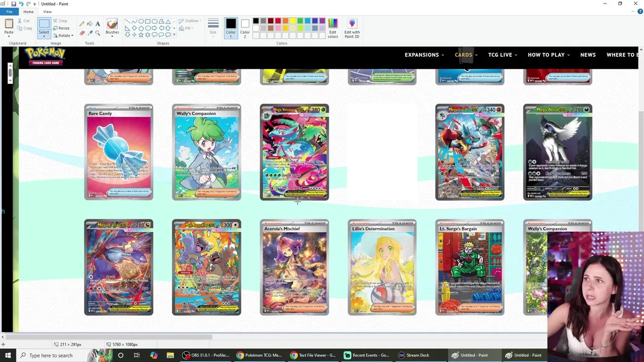This screenshot has height=362, width=644.
Task: Click the Select rectangle tool icon
Action: [x=44, y=24]
